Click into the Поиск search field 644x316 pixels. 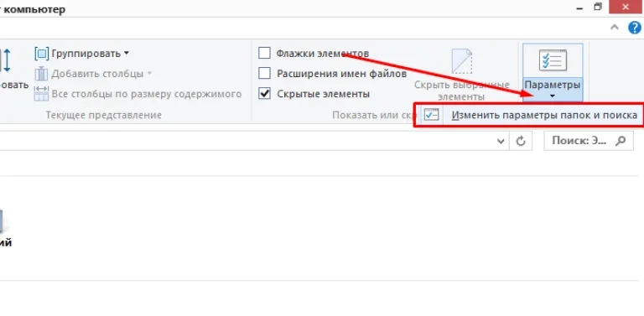[x=589, y=141]
